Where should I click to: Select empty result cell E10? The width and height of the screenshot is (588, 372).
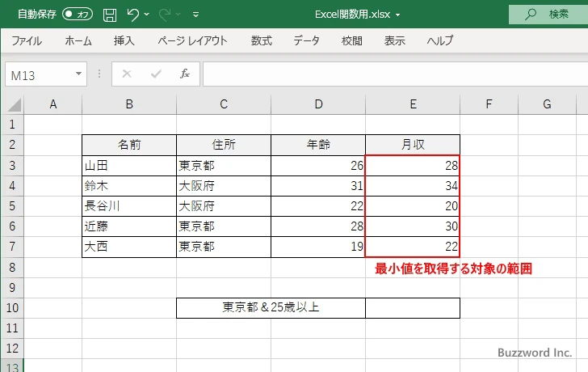pyautogui.click(x=413, y=308)
